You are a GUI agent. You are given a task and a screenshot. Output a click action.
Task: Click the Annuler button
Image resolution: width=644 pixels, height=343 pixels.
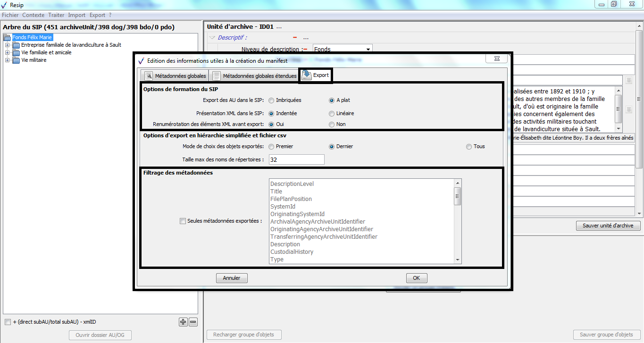pos(232,278)
